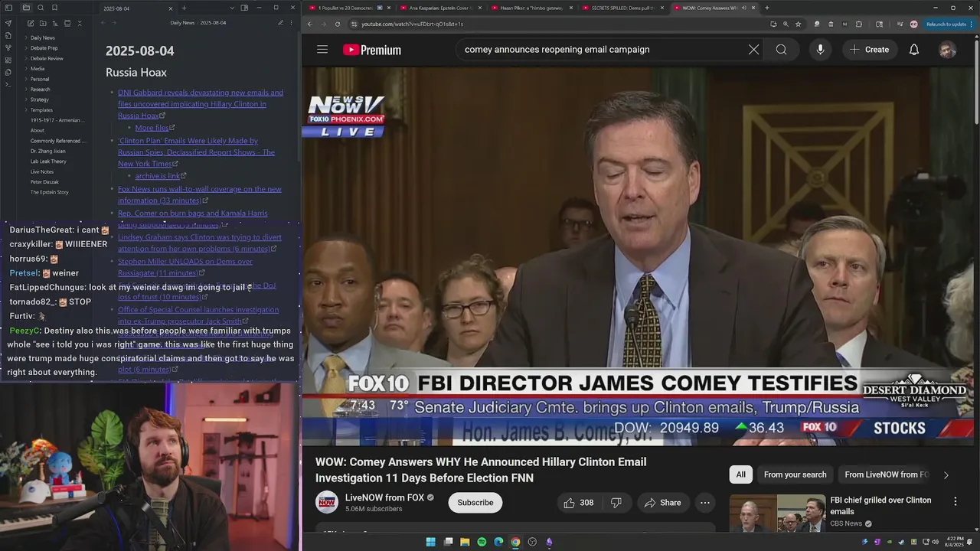Start YouTube voice search microphone

click(820, 50)
